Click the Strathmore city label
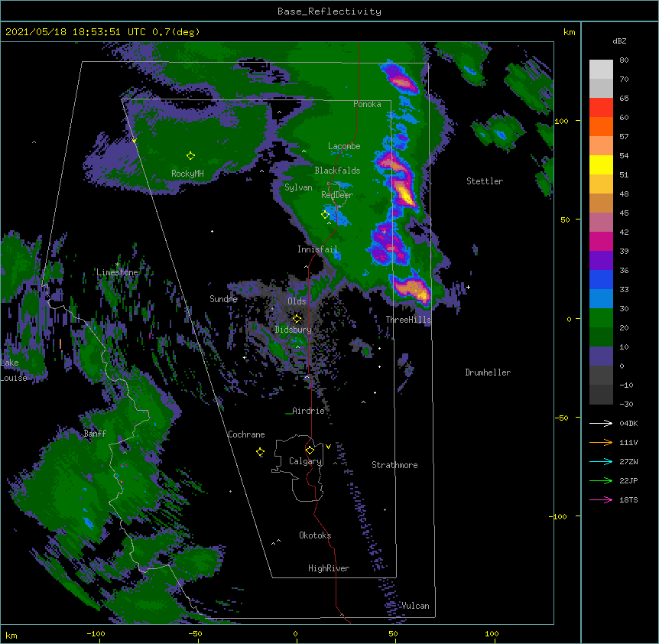The height and width of the screenshot is (644, 659). tap(394, 465)
